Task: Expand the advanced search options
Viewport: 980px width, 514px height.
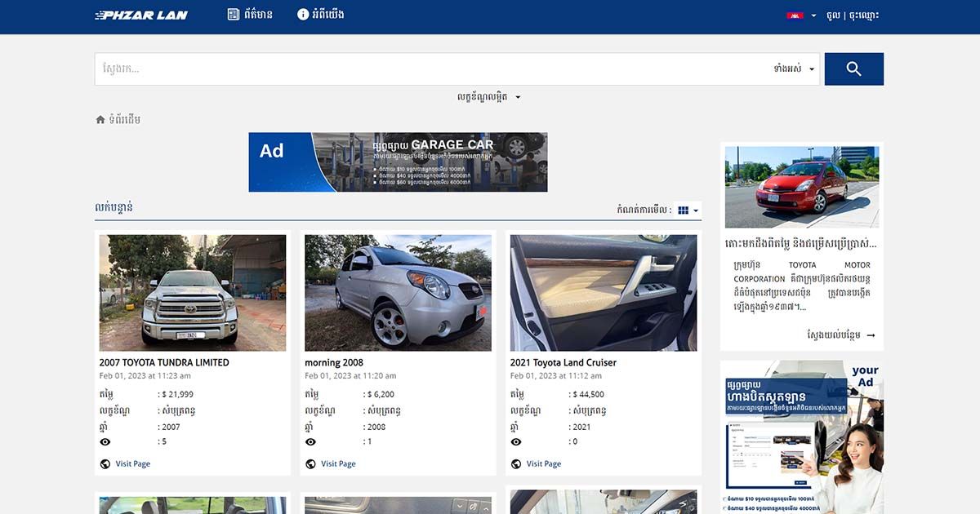Action: [x=489, y=96]
